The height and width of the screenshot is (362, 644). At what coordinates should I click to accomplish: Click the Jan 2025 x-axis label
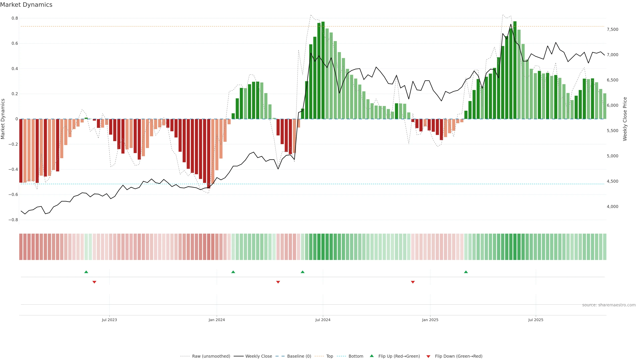(x=430, y=320)
